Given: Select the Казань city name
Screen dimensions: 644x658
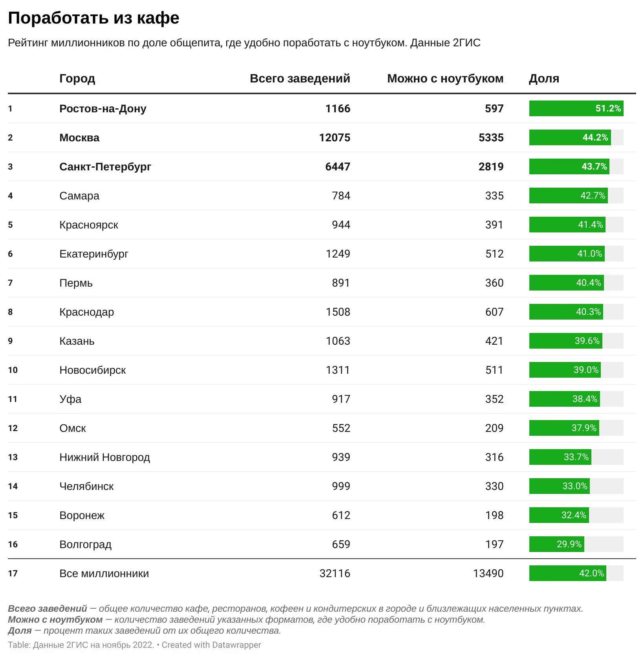Looking at the screenshot, I should pyautogui.click(x=77, y=341).
